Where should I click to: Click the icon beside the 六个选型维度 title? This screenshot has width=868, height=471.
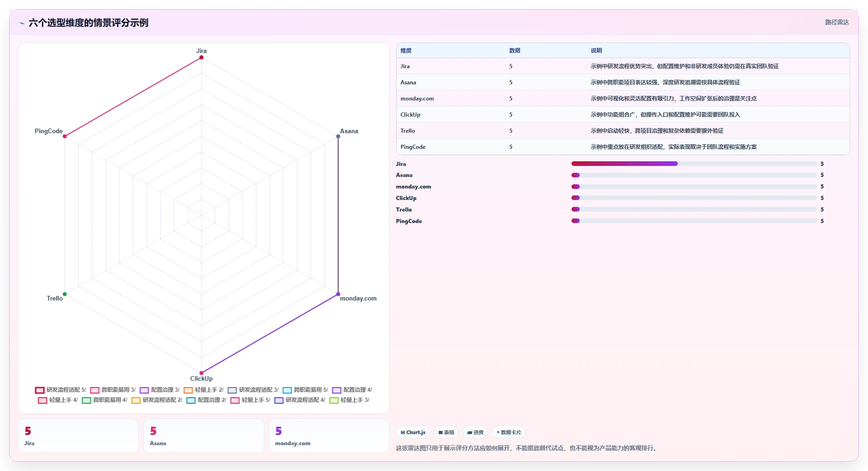(x=22, y=23)
